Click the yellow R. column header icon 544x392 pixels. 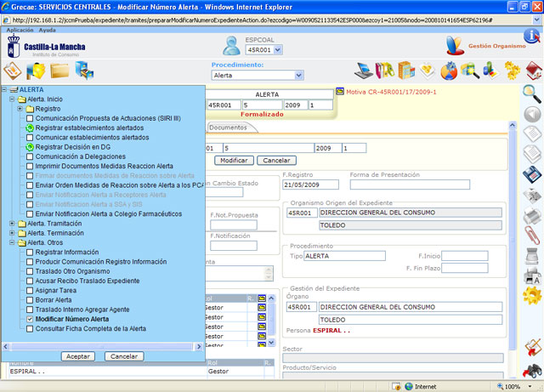[262, 298]
